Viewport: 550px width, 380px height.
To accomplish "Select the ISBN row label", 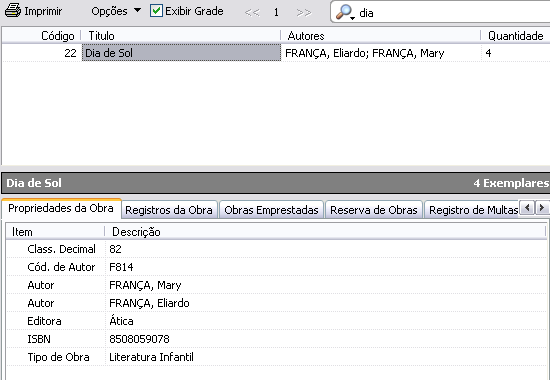I will tap(39, 339).
